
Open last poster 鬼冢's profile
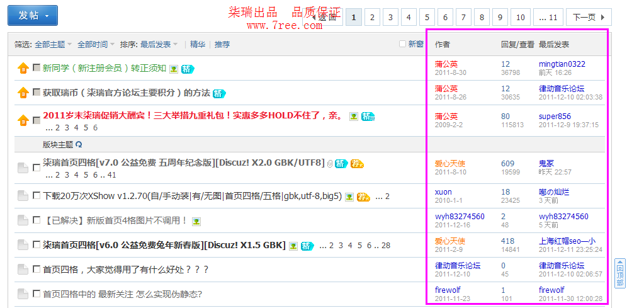(546, 163)
